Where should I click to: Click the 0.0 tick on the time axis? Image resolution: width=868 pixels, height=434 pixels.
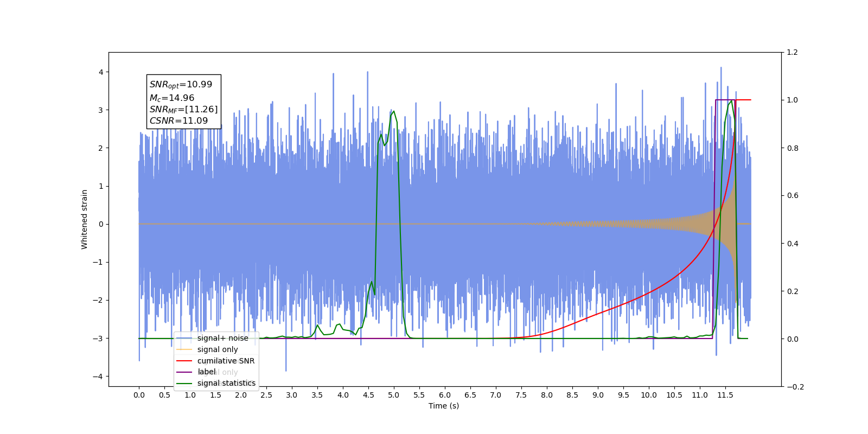click(x=139, y=395)
